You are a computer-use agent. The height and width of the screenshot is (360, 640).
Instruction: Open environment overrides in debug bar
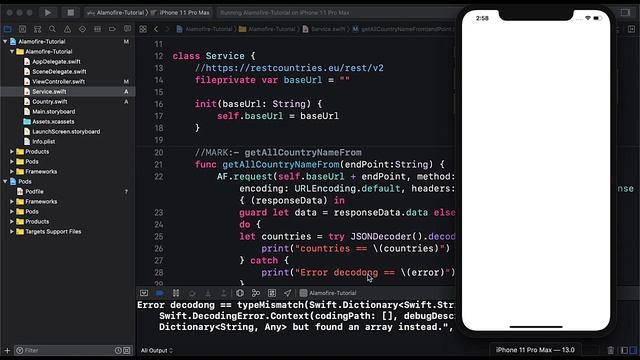pos(272,293)
